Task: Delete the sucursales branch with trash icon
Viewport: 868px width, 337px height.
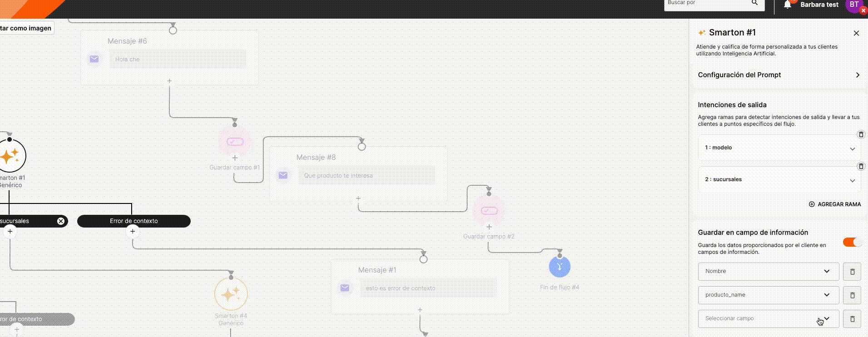Action: pyautogui.click(x=861, y=166)
